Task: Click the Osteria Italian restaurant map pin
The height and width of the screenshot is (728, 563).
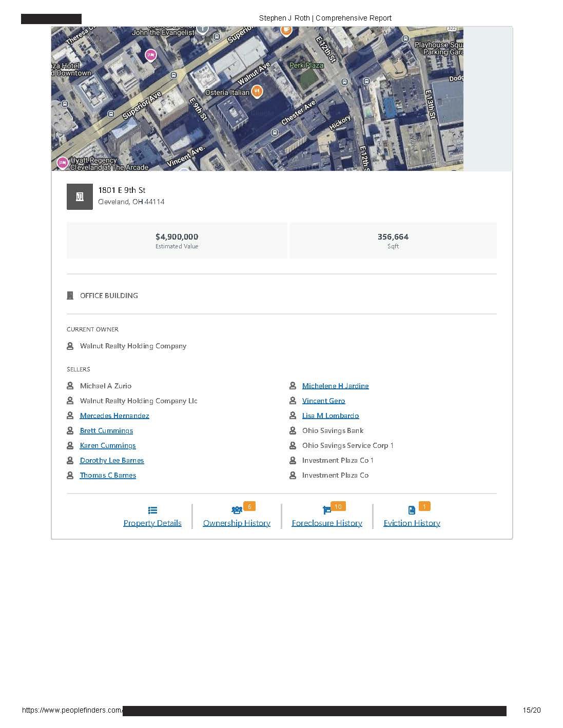Action: click(x=257, y=91)
